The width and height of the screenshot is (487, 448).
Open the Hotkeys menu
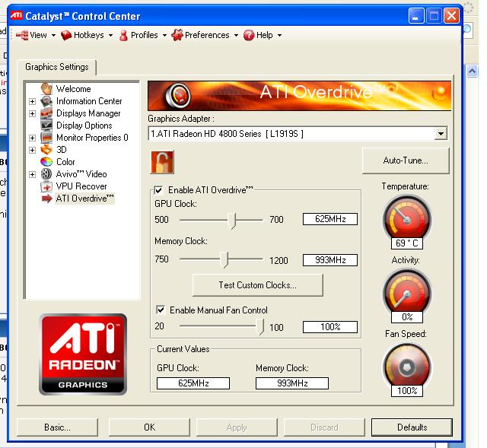87,35
